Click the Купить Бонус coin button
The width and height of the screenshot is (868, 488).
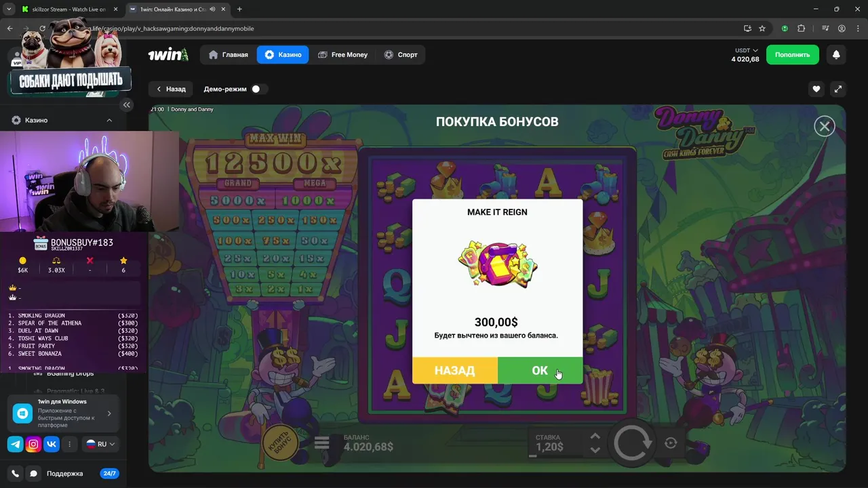pos(281,441)
